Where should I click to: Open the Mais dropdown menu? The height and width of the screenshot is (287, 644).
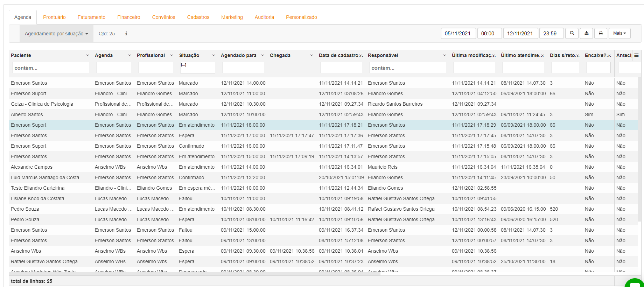pos(619,33)
